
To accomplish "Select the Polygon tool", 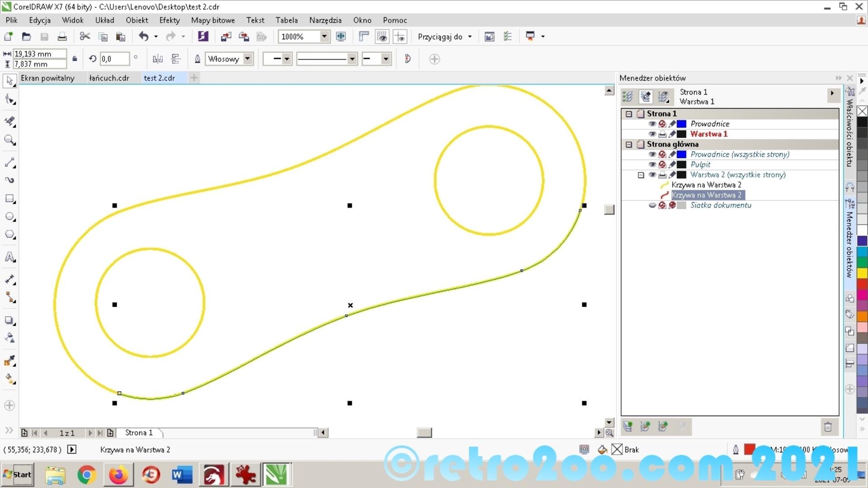I will pyautogui.click(x=9, y=234).
